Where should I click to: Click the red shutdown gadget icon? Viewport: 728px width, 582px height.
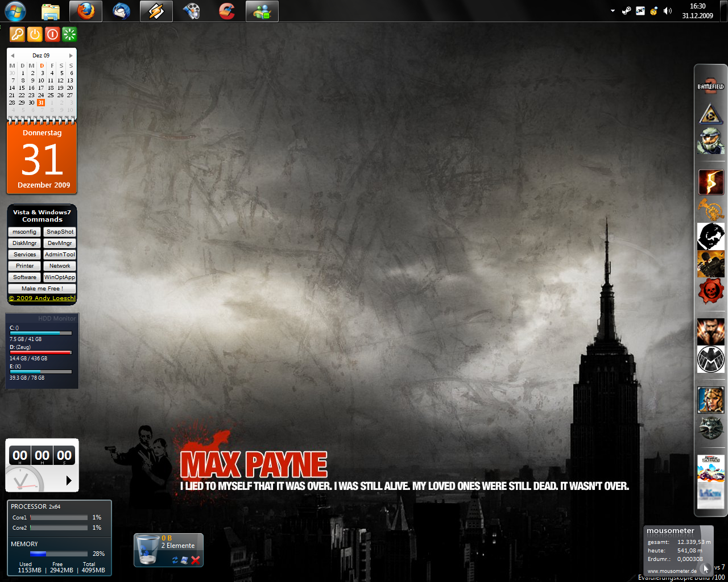click(x=52, y=35)
